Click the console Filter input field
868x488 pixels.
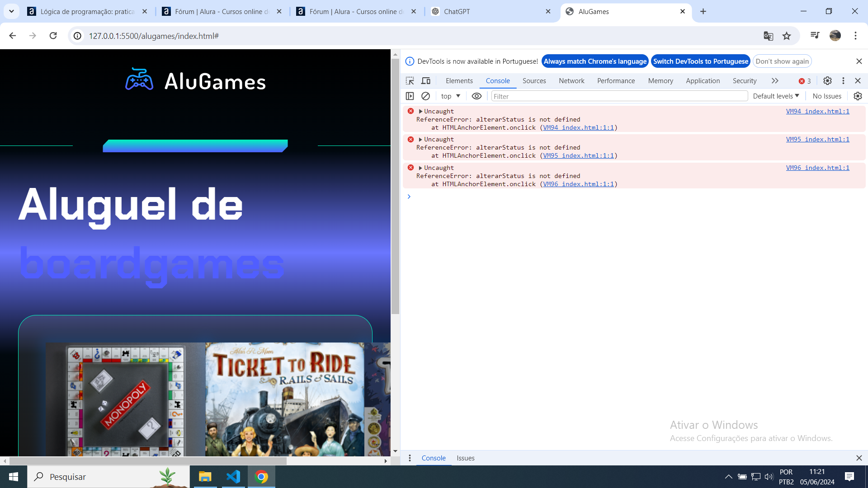tap(619, 96)
